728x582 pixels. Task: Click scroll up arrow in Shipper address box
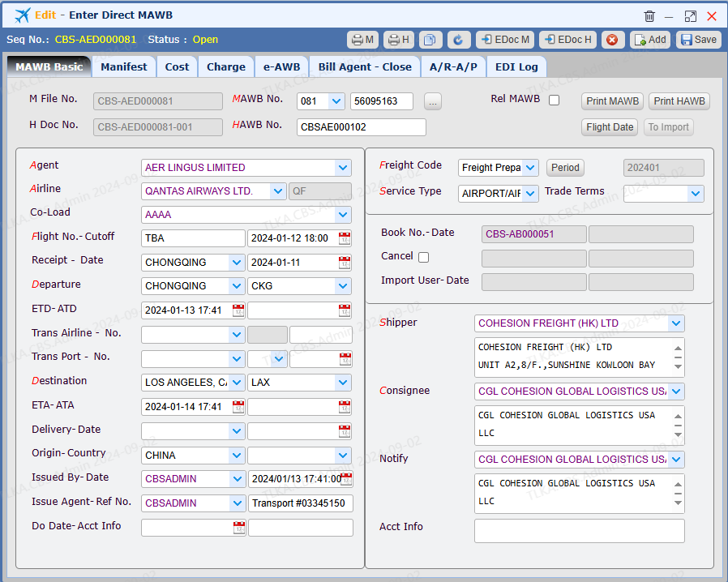pyautogui.click(x=678, y=348)
